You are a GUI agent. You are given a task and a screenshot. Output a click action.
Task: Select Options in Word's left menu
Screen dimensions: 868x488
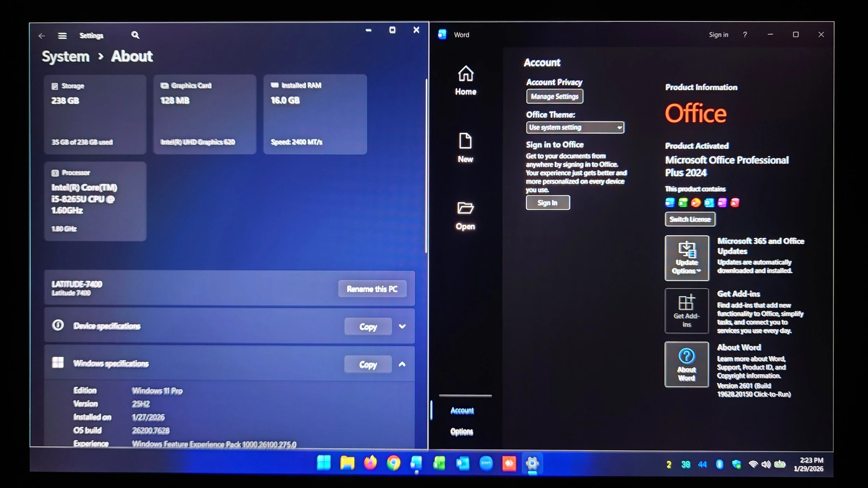point(461,431)
